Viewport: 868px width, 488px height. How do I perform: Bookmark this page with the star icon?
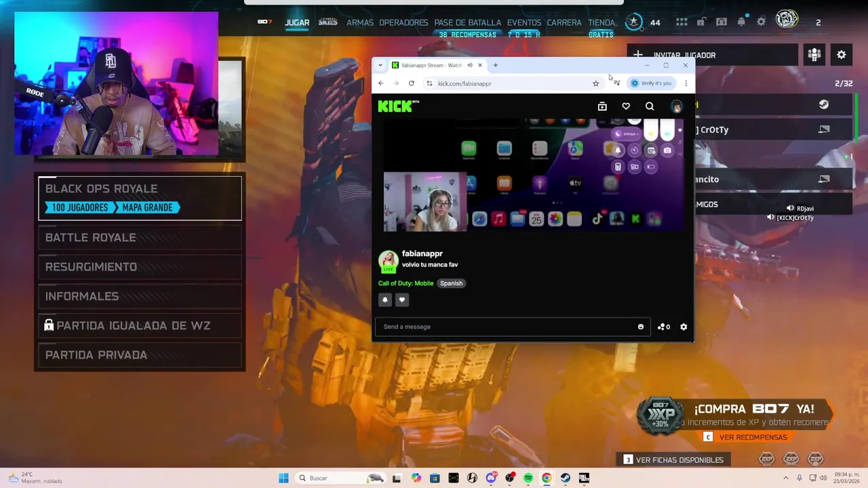595,83
